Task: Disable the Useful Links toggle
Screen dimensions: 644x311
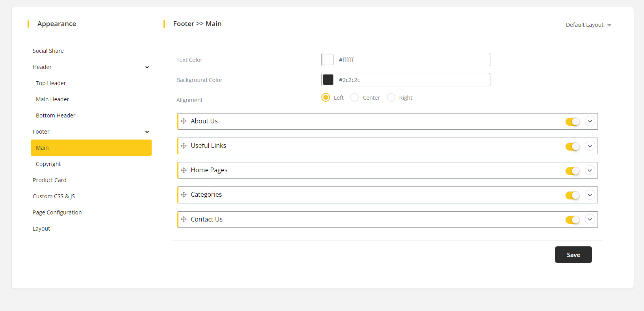Action: click(572, 146)
